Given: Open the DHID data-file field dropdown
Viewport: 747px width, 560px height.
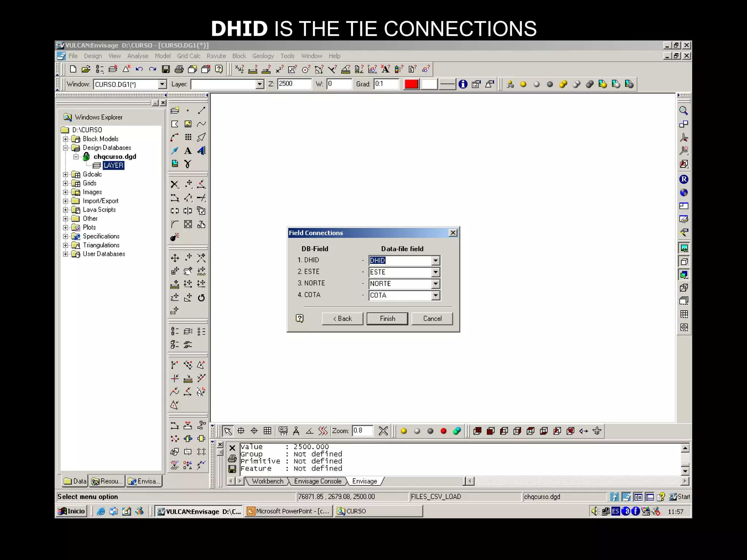Looking at the screenshot, I should click(x=436, y=261).
